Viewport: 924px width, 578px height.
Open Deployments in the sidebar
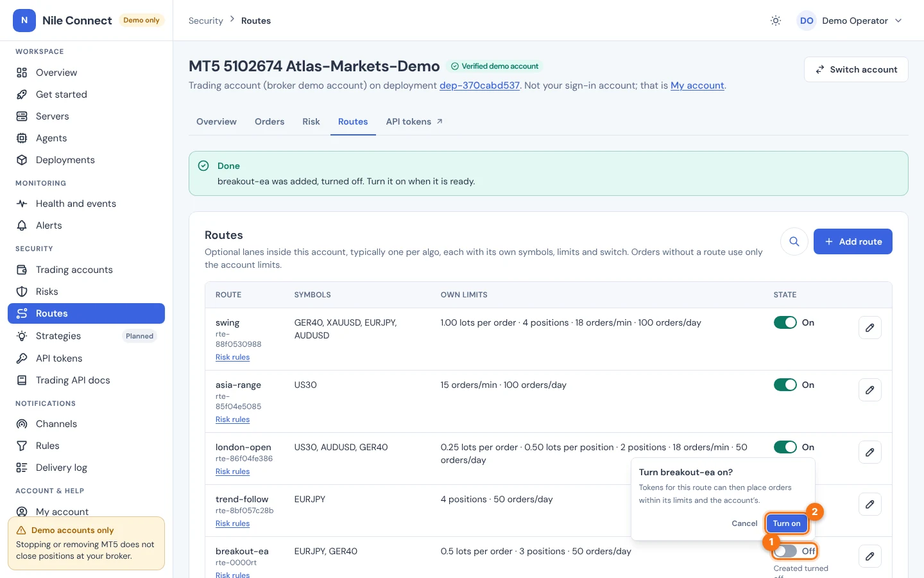pos(86,160)
